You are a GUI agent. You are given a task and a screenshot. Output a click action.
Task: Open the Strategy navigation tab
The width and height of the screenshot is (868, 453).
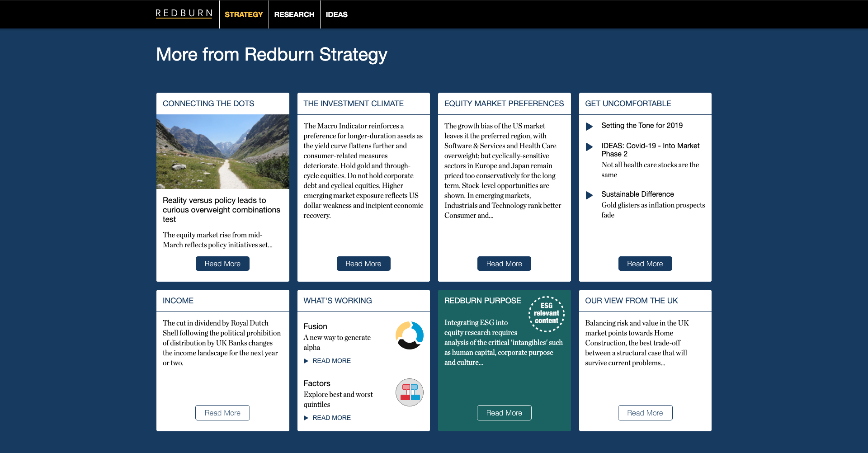(244, 14)
